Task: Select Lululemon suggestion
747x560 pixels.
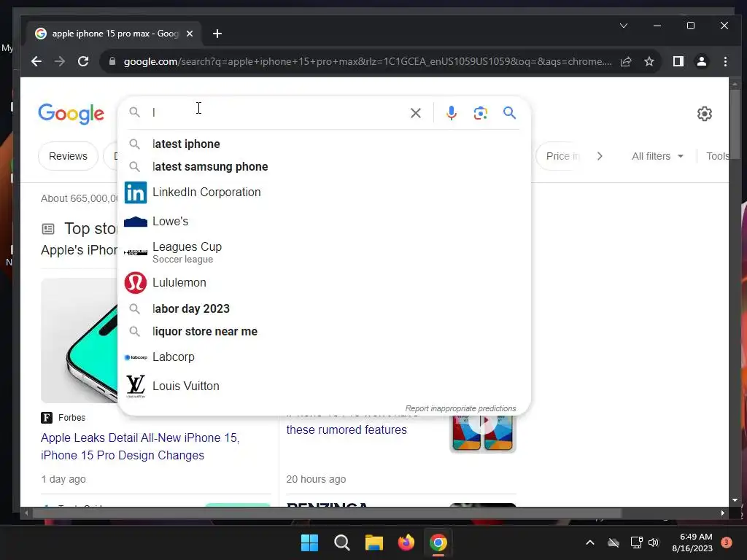Action: pyautogui.click(x=324, y=282)
